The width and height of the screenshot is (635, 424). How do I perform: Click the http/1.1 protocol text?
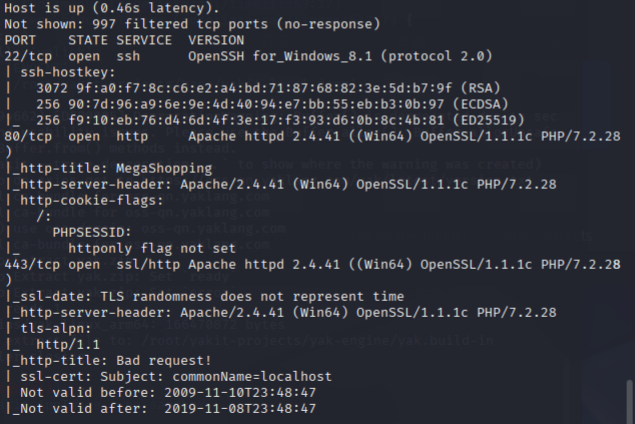point(68,345)
